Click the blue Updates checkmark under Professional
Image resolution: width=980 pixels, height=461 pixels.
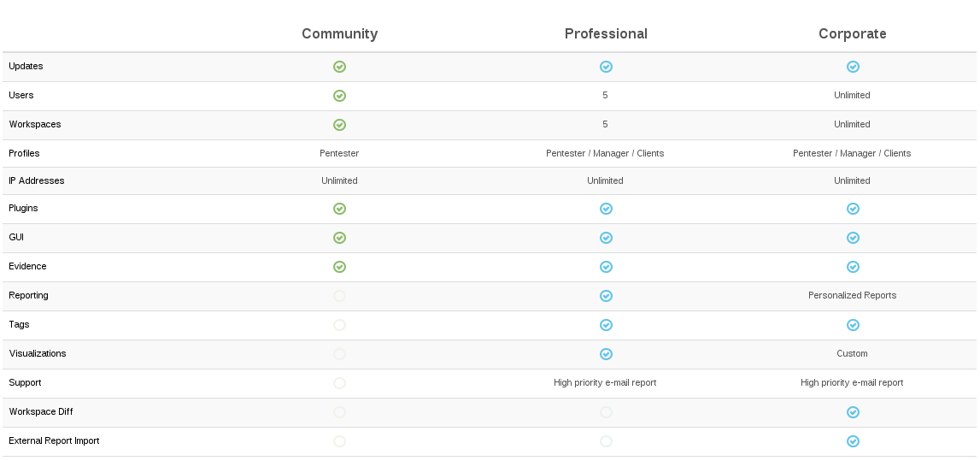(606, 67)
